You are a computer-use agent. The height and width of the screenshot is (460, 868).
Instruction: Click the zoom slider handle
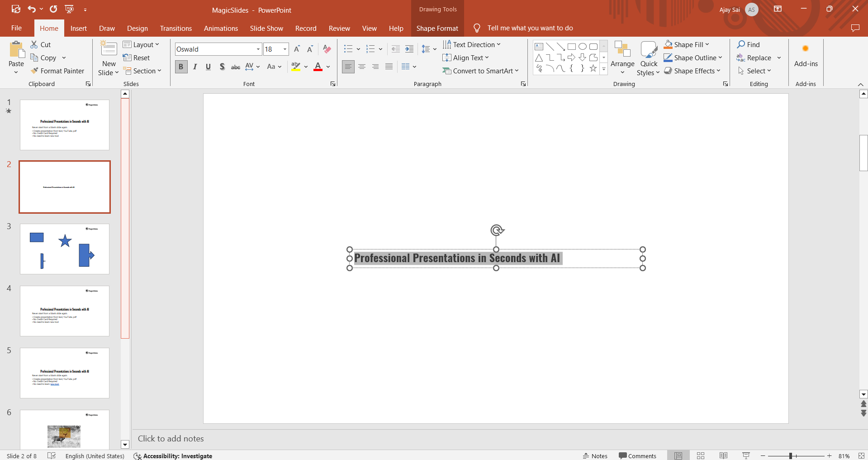click(791, 456)
